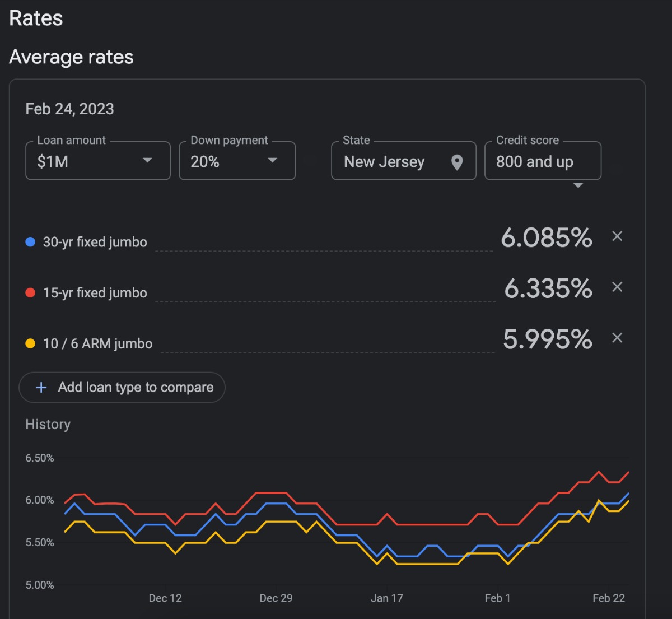The image size is (672, 619).
Task: Click the location pin icon in State field
Action: [457, 162]
